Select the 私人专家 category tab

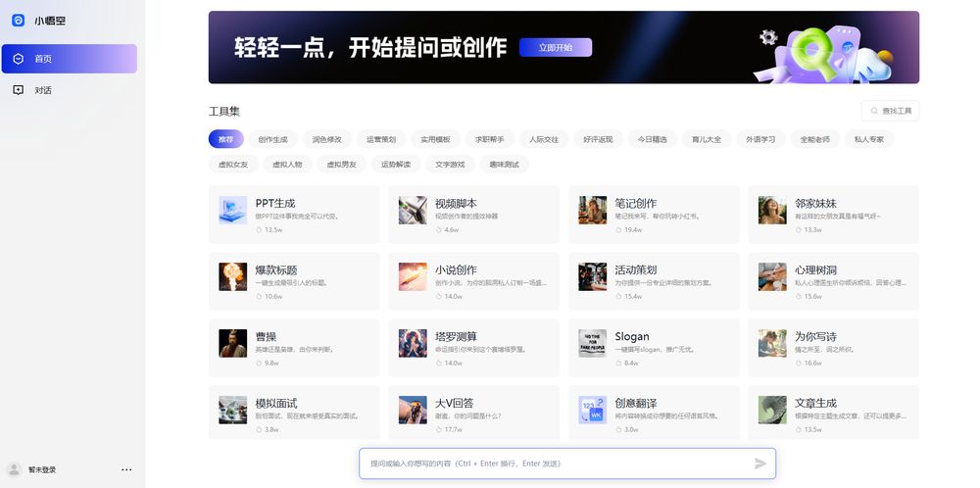[x=868, y=139]
